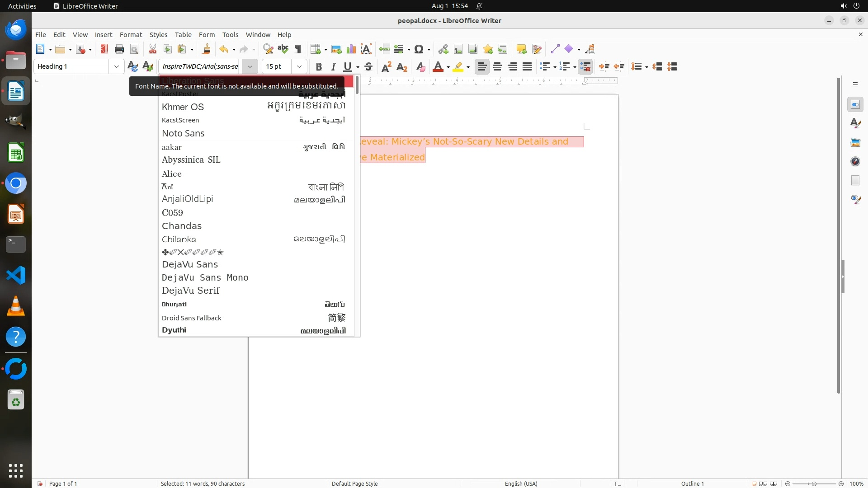The image size is (868, 488).
Task: Open sidebar Navigator panel icon
Action: 855,162
